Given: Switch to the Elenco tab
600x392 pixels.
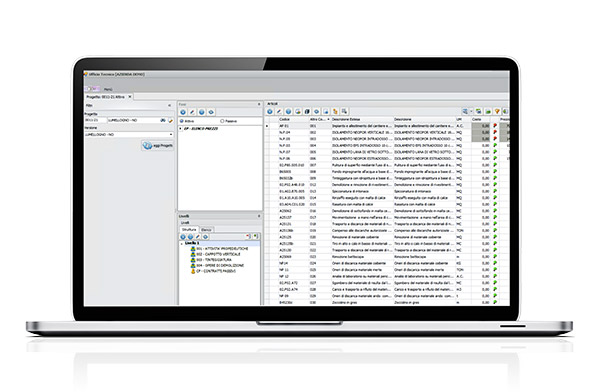Looking at the screenshot, I should 206,230.
